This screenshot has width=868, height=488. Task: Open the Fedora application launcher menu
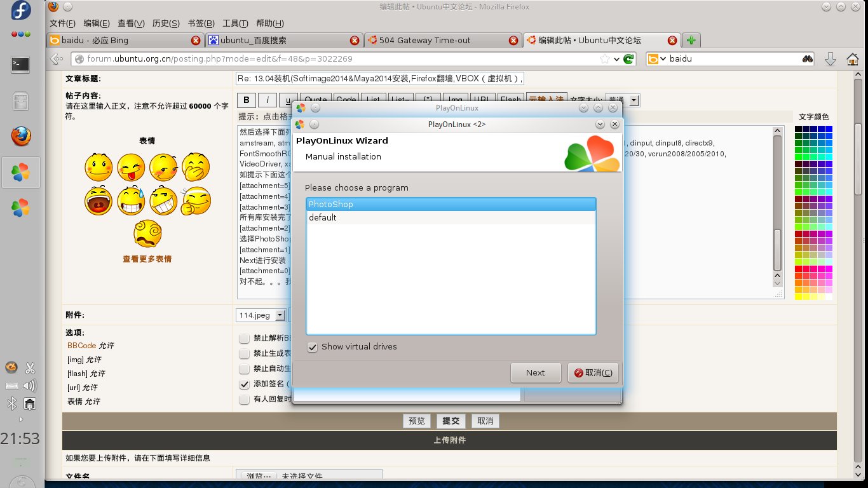(x=21, y=11)
